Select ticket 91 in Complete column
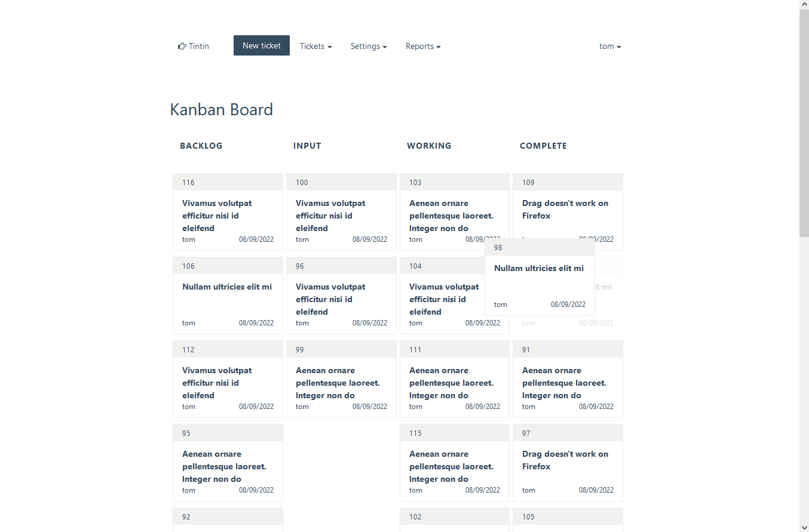Screen dimensions: 809x532 click(567, 382)
